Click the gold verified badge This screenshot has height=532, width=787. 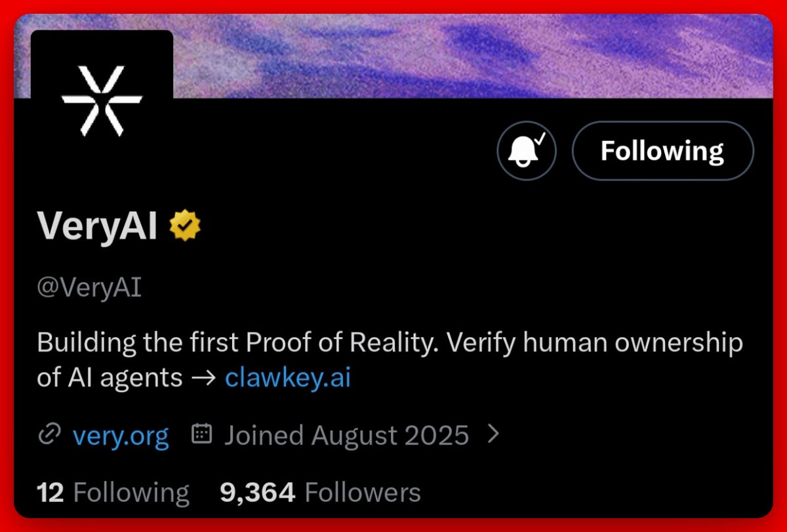click(185, 226)
